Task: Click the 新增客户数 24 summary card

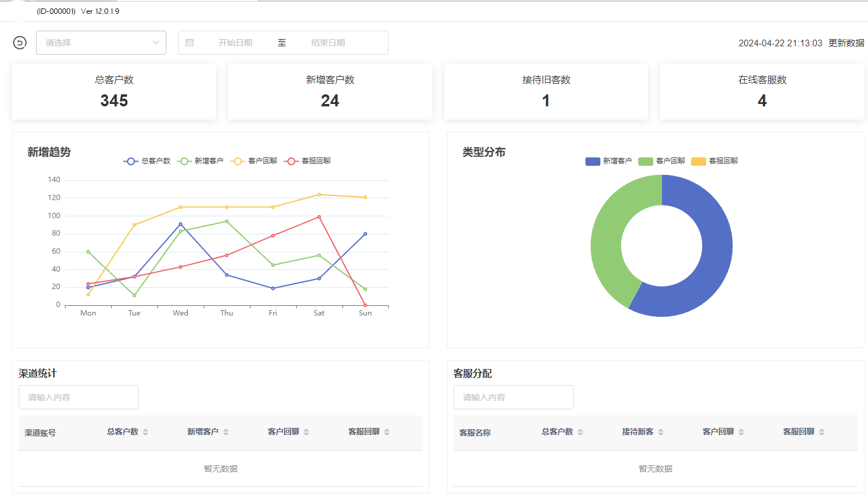Action: (x=330, y=91)
